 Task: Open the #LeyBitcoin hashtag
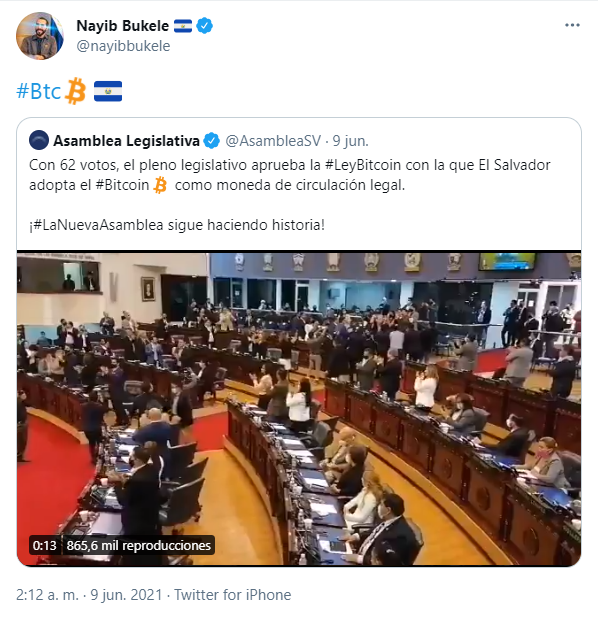363,165
